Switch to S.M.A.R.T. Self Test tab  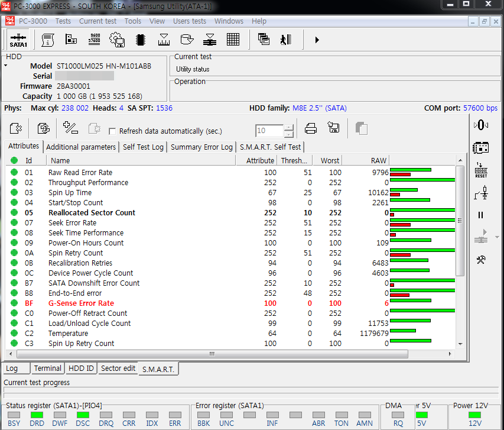pos(270,147)
